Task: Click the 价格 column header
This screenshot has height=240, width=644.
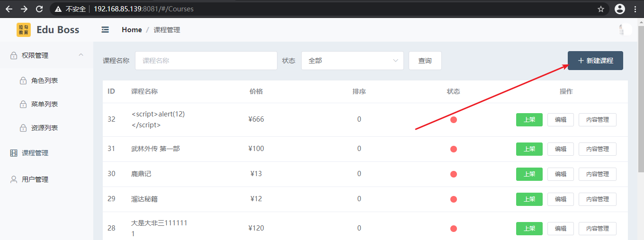Action: pos(256,91)
